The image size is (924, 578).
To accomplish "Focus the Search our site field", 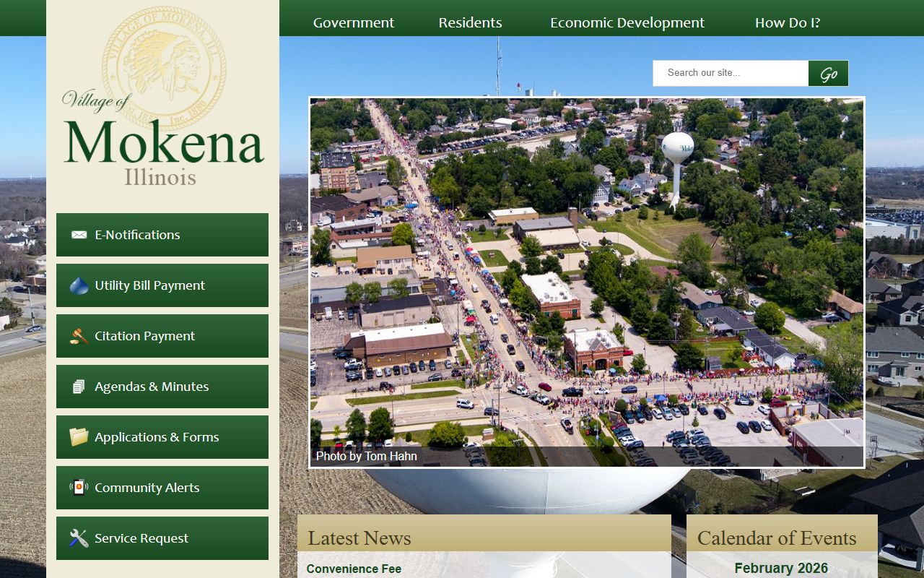I will click(731, 73).
